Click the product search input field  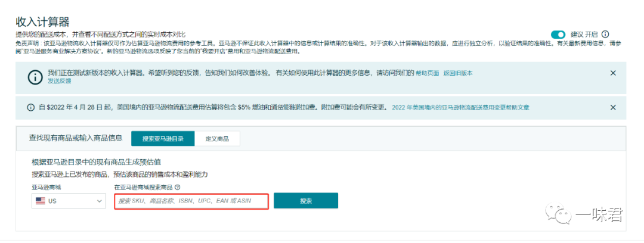191,201
